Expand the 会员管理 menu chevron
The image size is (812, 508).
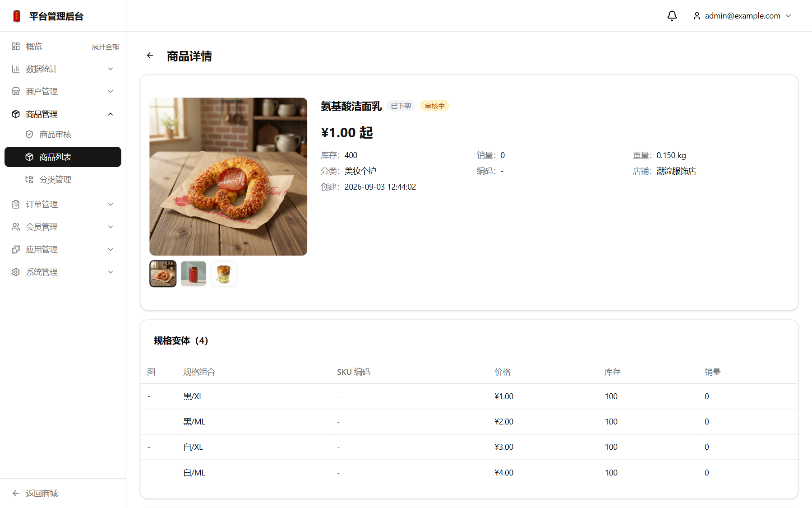point(111,227)
